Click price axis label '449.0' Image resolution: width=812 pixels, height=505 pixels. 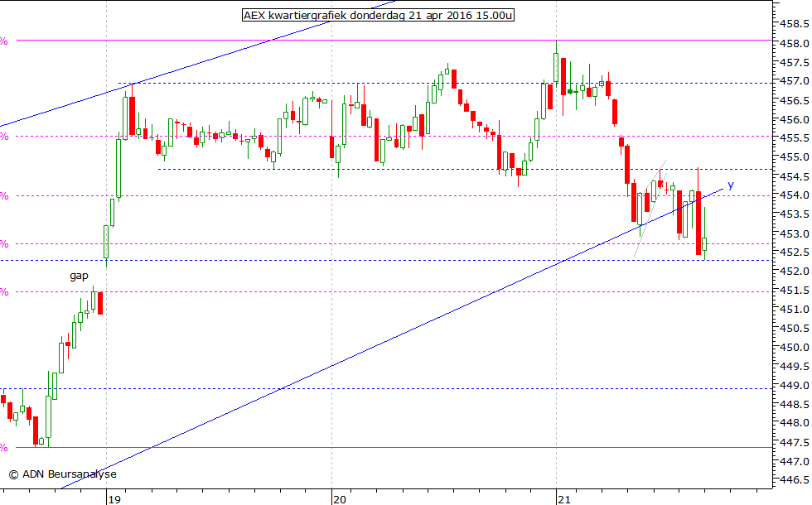(x=795, y=385)
